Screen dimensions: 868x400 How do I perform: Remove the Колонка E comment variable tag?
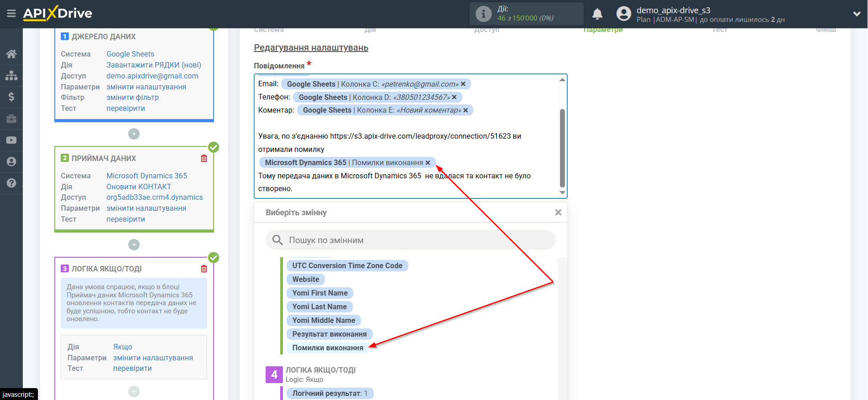pyautogui.click(x=465, y=110)
